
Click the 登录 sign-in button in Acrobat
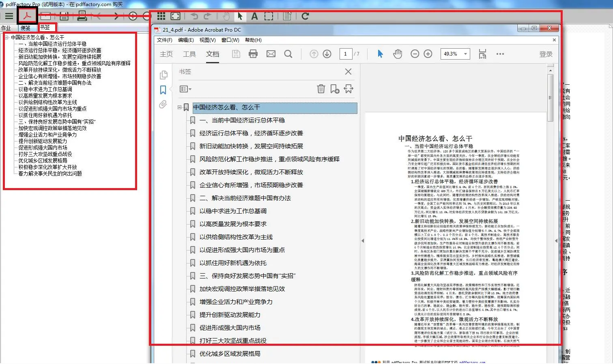coord(546,54)
